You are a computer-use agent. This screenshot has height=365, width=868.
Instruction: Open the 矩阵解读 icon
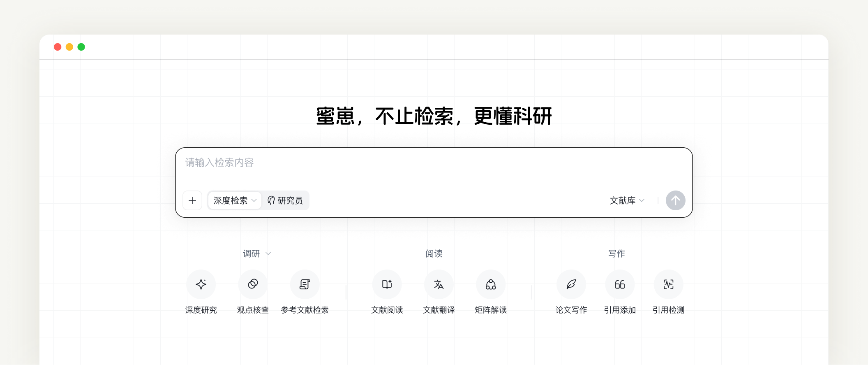click(x=491, y=284)
